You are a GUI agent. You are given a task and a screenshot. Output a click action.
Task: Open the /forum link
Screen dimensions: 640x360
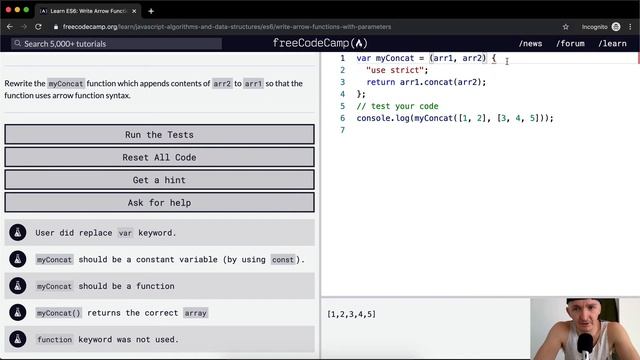coord(570,44)
